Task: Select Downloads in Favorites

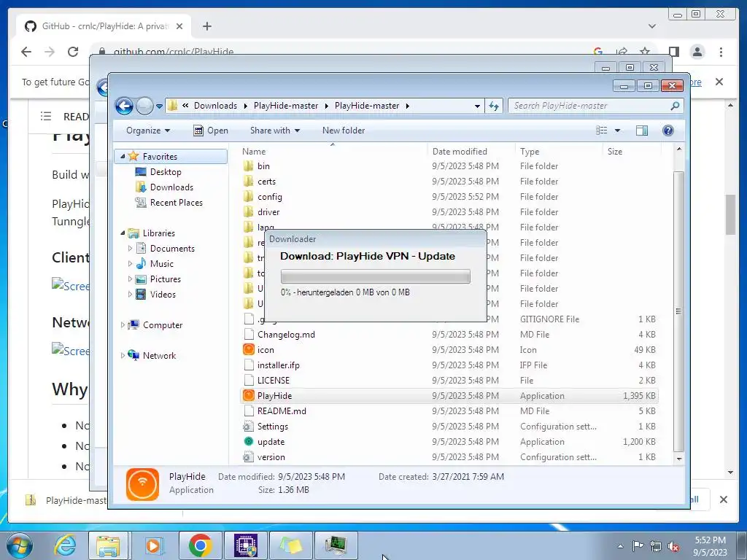Action: click(x=171, y=187)
